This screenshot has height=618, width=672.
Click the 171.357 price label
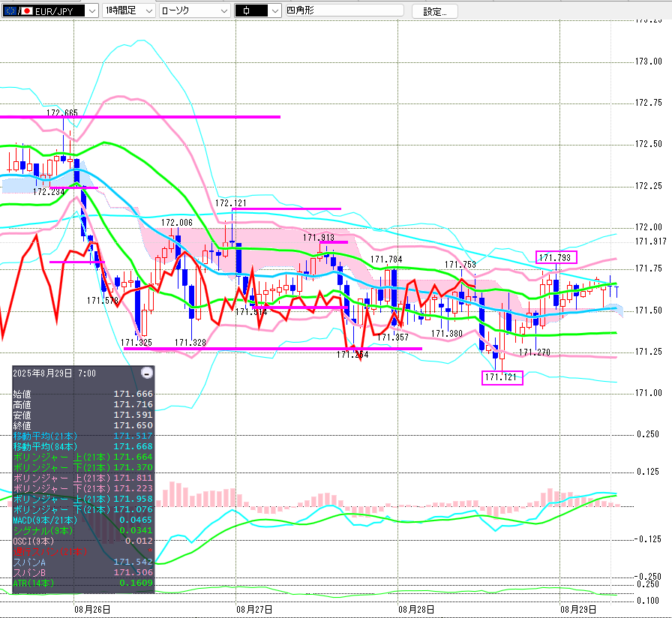click(393, 337)
